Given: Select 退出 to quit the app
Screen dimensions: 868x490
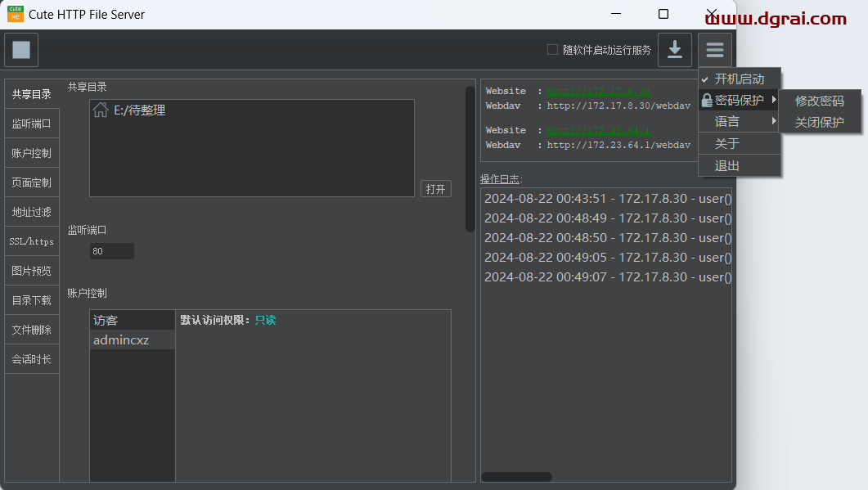Looking at the screenshot, I should pyautogui.click(x=740, y=165).
